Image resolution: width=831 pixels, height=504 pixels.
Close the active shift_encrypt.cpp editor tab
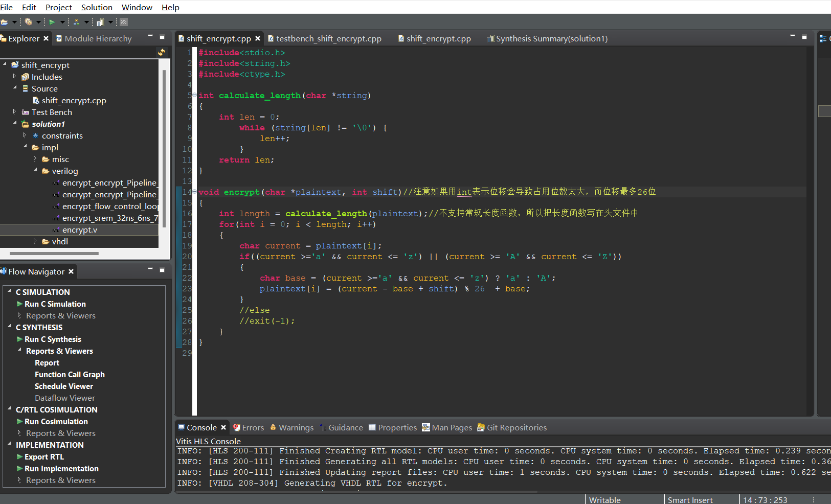(258, 38)
